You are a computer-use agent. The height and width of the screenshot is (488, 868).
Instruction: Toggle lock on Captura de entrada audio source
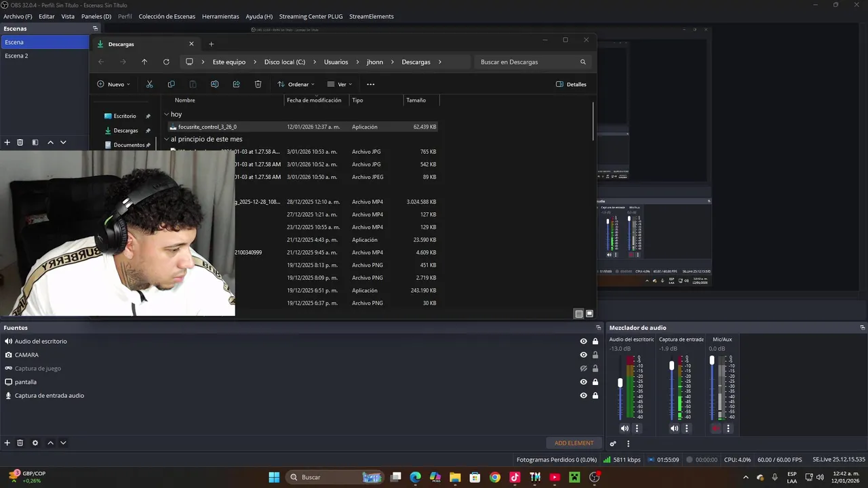(x=595, y=396)
